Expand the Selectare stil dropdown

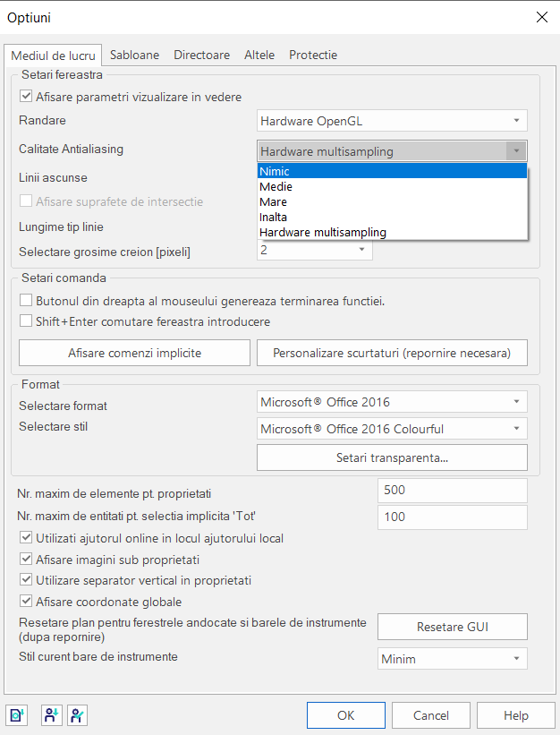pyautogui.click(x=392, y=429)
